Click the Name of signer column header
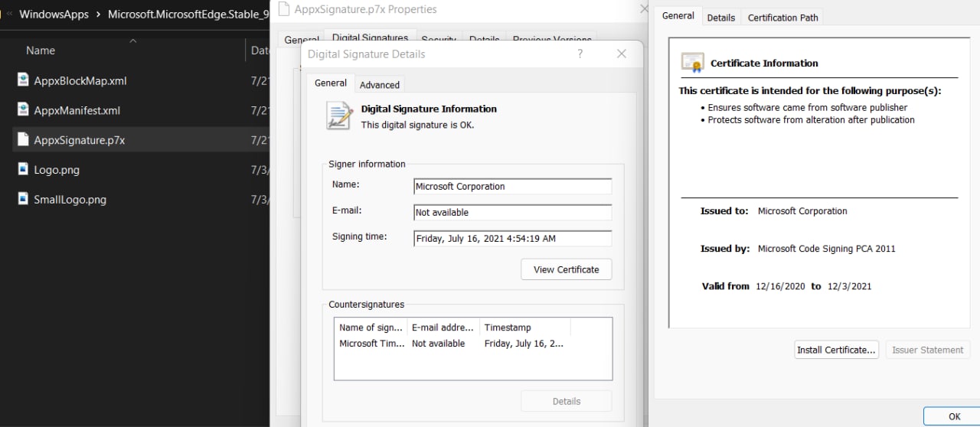 [371, 328]
